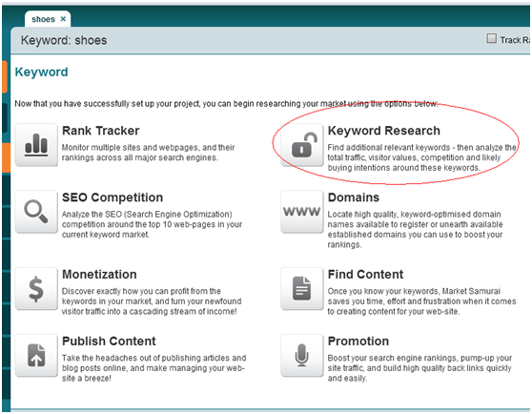532x414 pixels.
Task: Close the shoes tab with X
Action: (x=63, y=19)
